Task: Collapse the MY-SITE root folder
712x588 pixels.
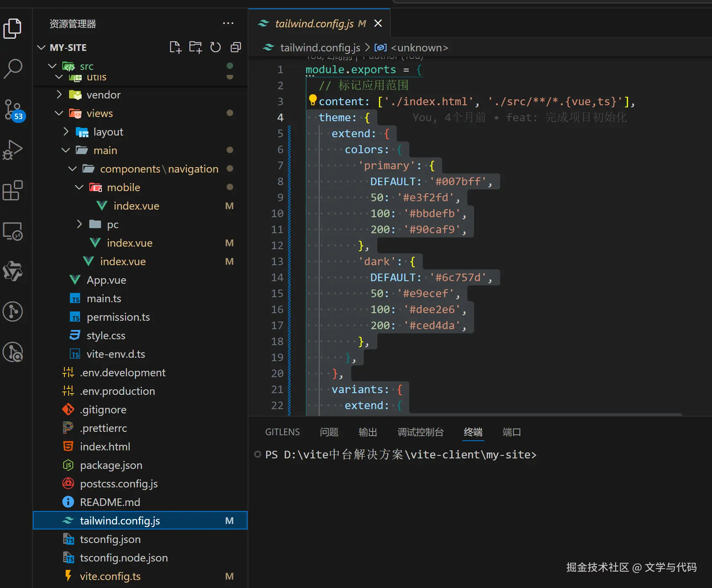Action: (x=41, y=48)
